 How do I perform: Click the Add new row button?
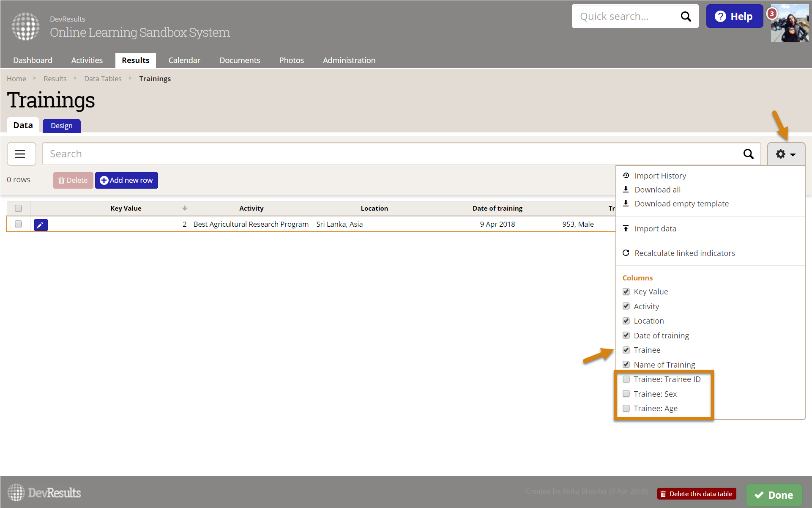click(x=126, y=180)
